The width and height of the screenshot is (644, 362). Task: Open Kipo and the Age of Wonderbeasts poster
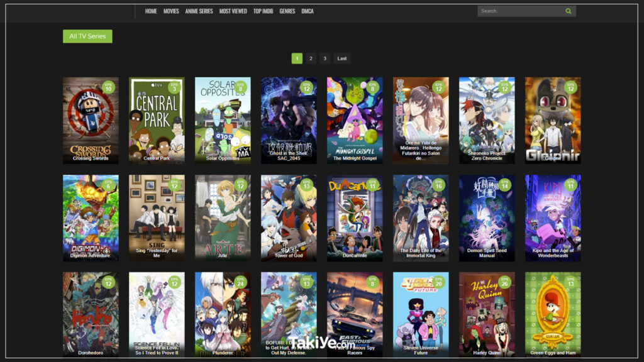(553, 218)
